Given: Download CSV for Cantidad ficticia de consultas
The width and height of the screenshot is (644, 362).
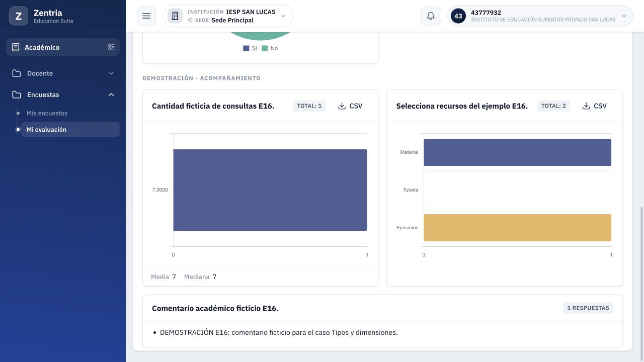Looking at the screenshot, I should (x=350, y=106).
